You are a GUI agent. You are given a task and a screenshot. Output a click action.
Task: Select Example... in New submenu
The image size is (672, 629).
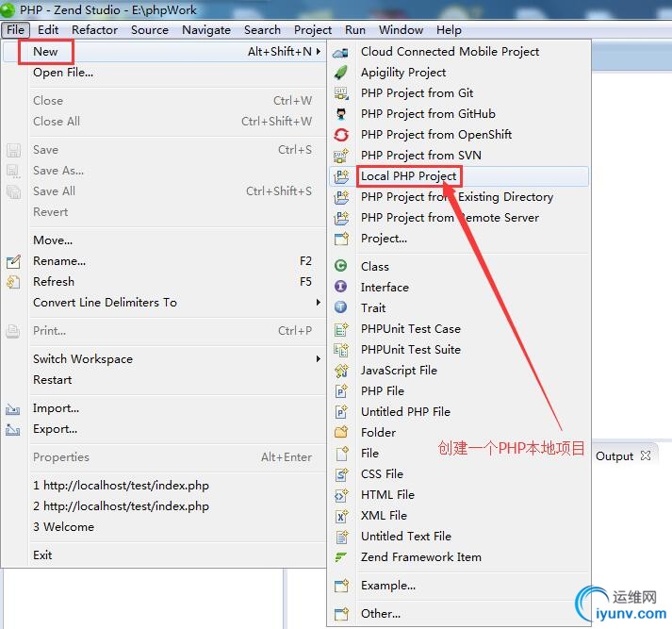(459, 586)
